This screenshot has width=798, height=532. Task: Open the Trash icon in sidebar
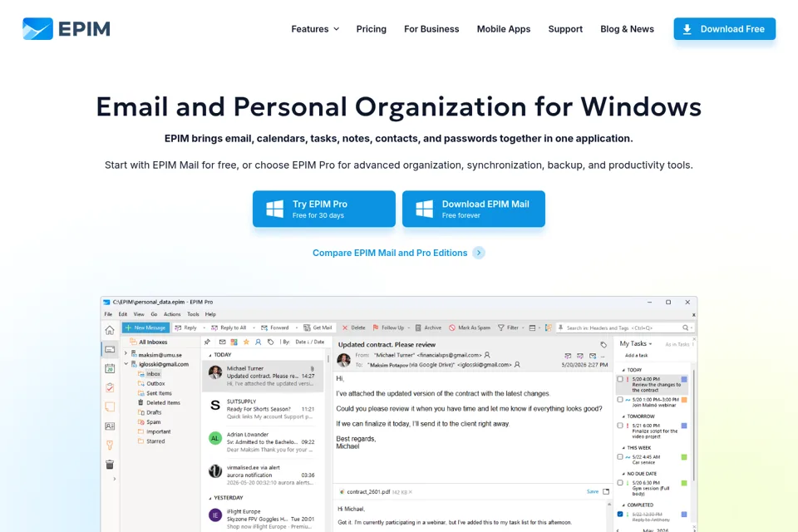pos(110,465)
